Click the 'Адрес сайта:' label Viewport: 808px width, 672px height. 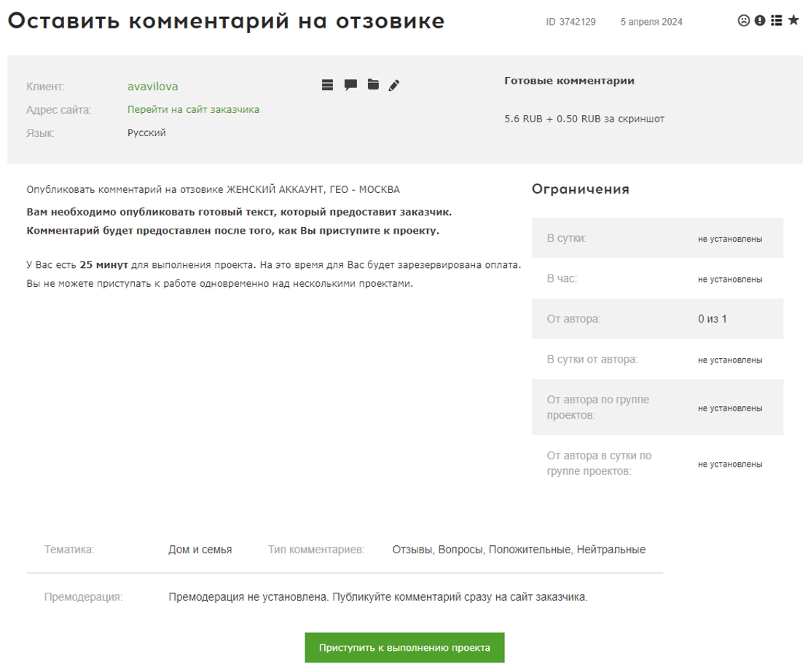coord(59,110)
